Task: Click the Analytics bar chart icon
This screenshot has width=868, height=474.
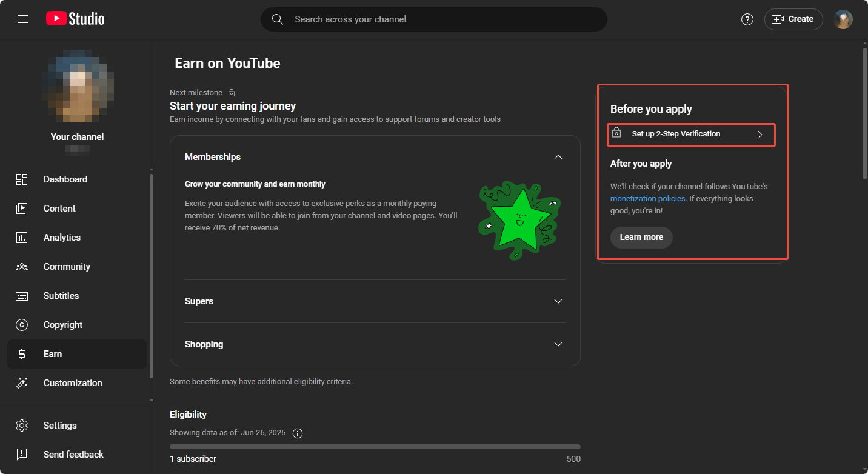Action: pos(22,238)
